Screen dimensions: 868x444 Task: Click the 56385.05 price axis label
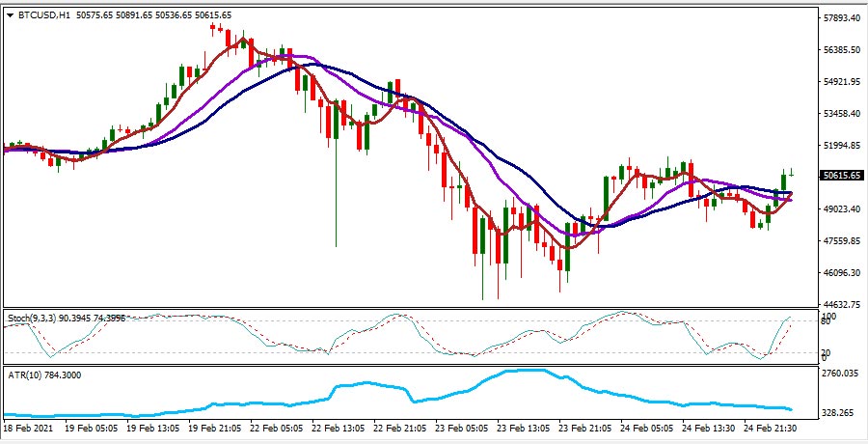click(x=840, y=50)
